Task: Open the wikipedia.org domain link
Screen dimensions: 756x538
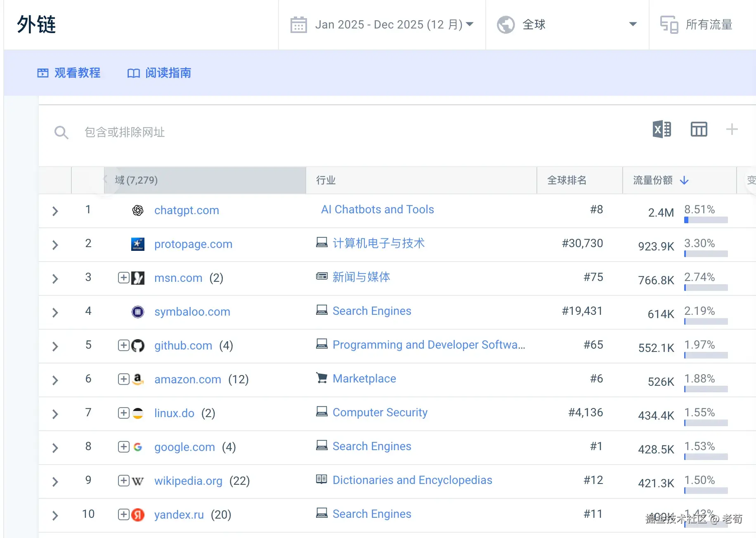Action: point(188,481)
